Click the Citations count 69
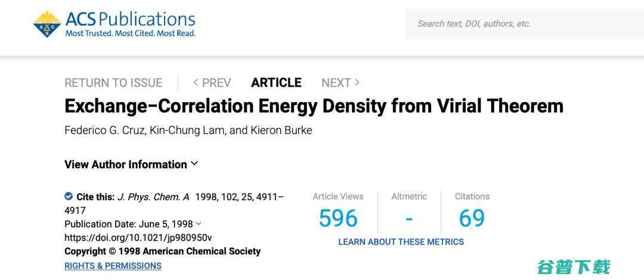Image resolution: width=644 pixels, height=280 pixels. coord(472,218)
